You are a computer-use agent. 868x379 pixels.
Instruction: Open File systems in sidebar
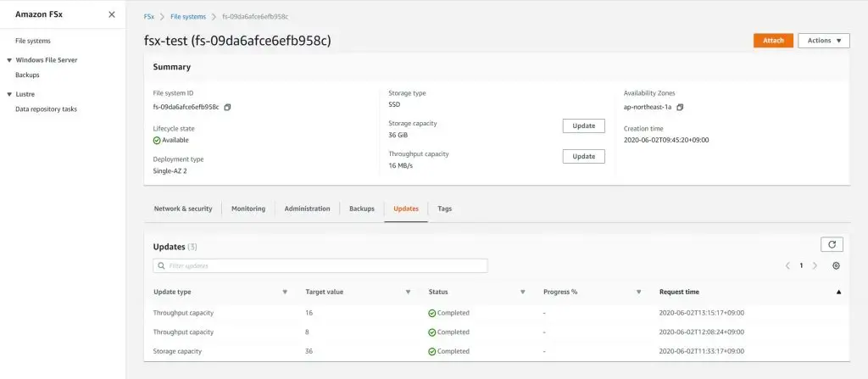click(33, 41)
